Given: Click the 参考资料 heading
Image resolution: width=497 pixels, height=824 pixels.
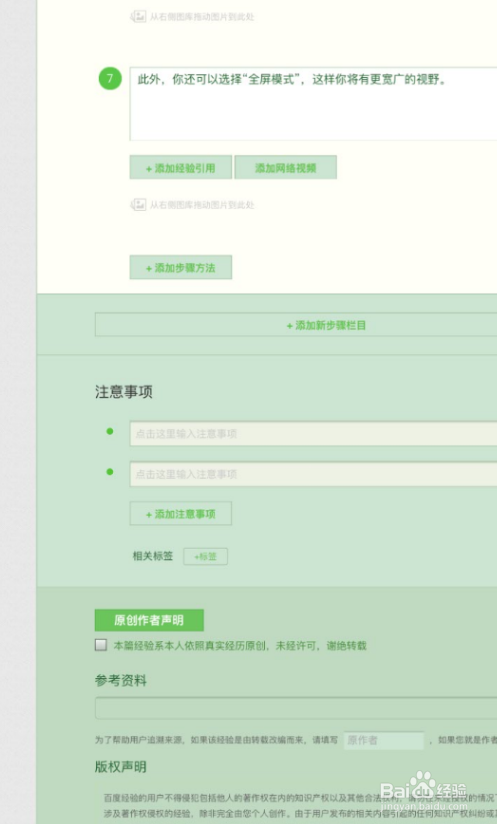Looking at the screenshot, I should [x=121, y=681].
